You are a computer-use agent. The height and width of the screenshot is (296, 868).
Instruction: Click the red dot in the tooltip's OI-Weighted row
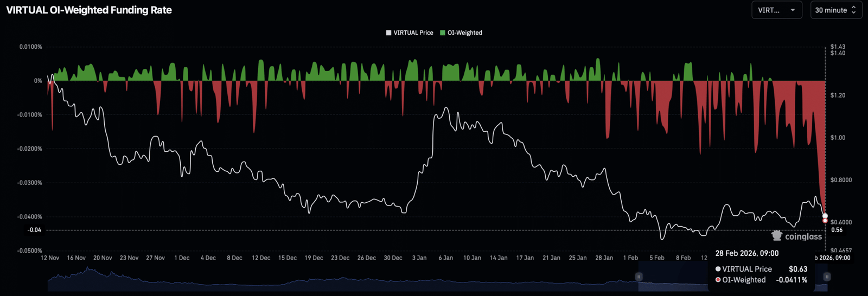[x=718, y=280]
